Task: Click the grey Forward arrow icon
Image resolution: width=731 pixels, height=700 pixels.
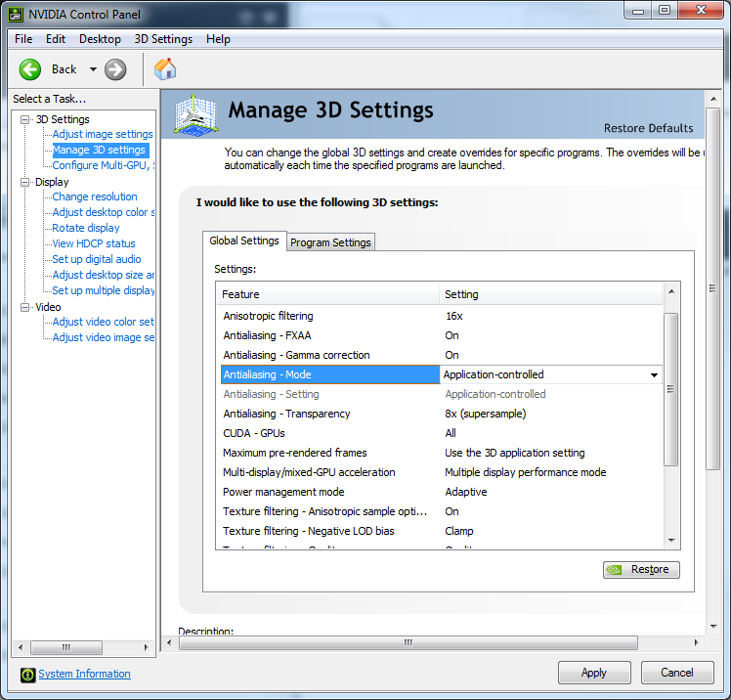Action: [115, 69]
